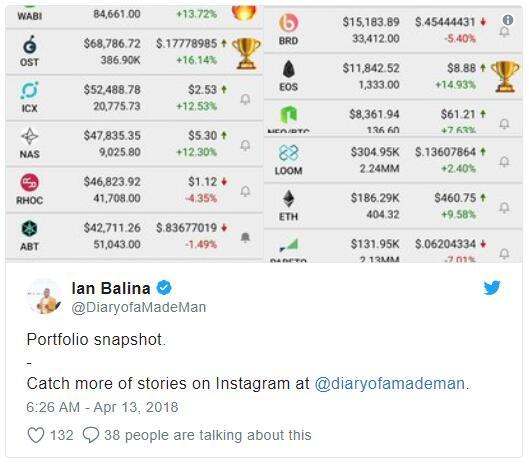This screenshot has height=464, width=529.
Task: Open the @DiaryofaMadeMan handle link
Action: (139, 307)
